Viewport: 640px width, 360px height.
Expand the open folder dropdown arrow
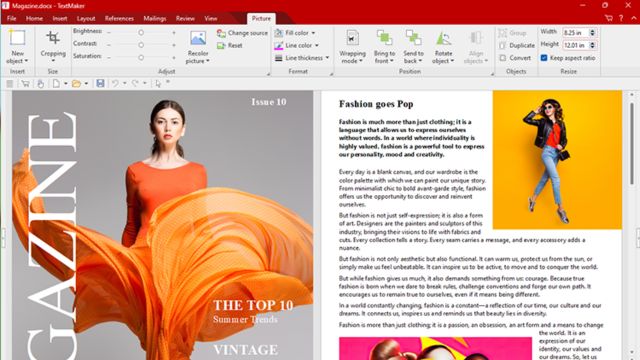[x=86, y=84]
